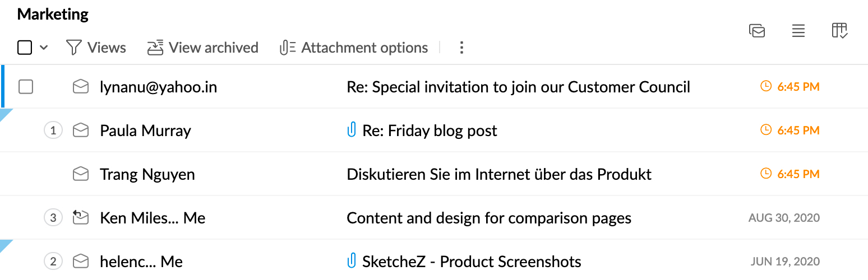868x280 pixels.
Task: Open the Views filter dropdown
Action: tap(96, 48)
